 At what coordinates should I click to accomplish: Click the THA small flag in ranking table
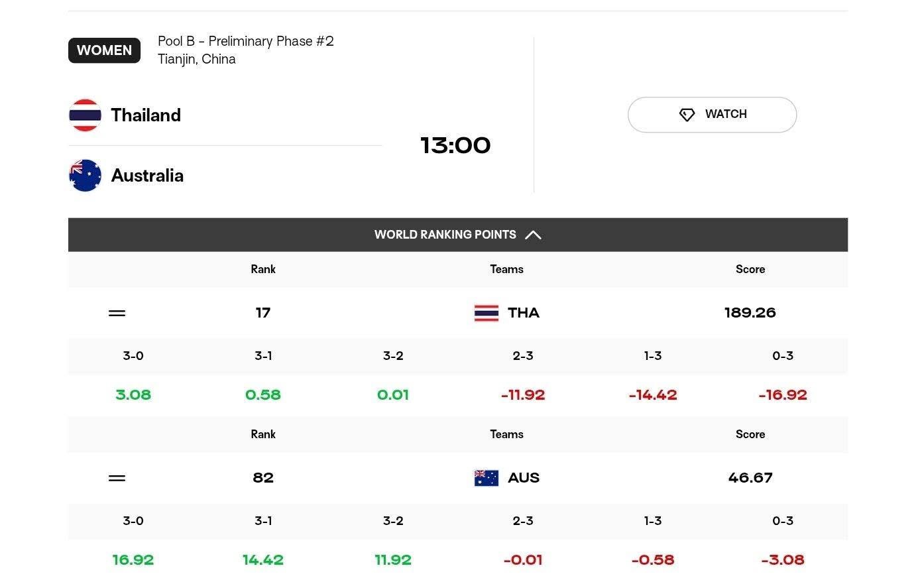pos(486,313)
